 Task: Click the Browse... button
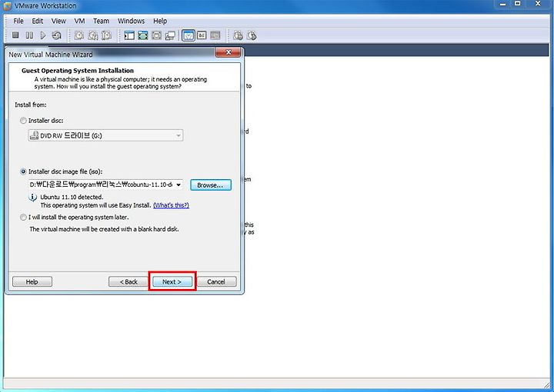211,185
